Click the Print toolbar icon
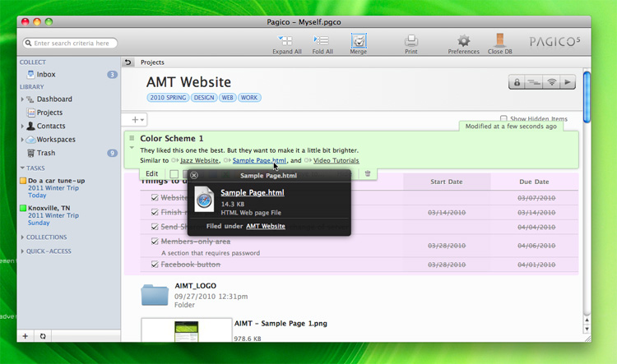This screenshot has height=364, width=617. click(x=411, y=40)
